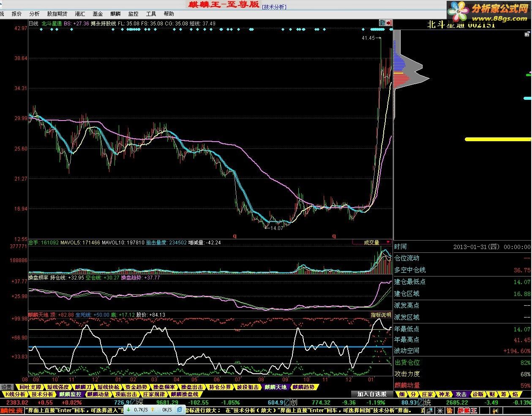Open the 成交量 dropdown
Image resolution: width=532 pixels, height=416 pixels.
click(372, 242)
